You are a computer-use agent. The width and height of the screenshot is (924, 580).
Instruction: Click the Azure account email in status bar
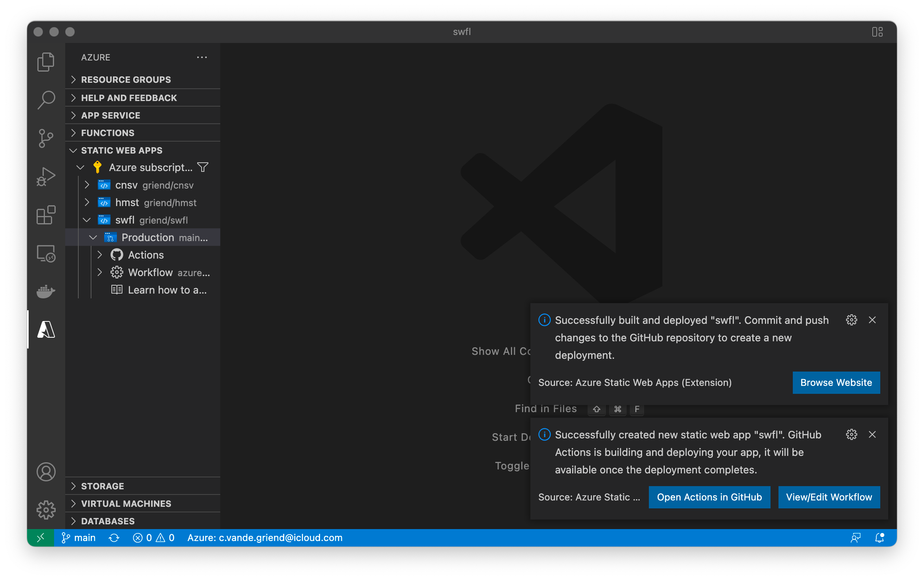[x=265, y=538]
